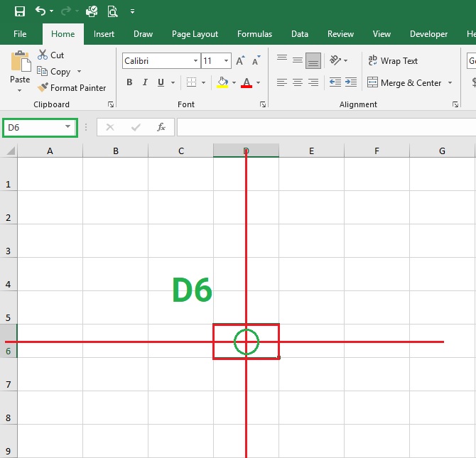Click Decrease Font Size icon
Image resolution: width=476 pixels, height=458 pixels.
(256, 60)
